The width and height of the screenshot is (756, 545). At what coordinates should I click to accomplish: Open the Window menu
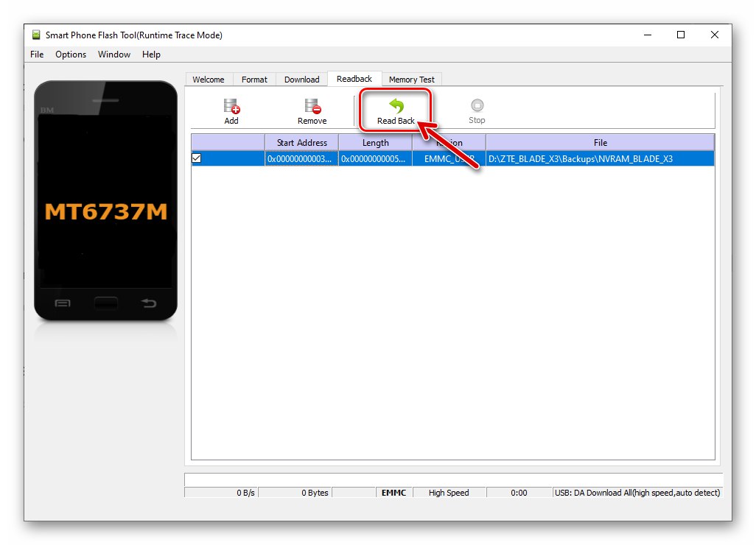pyautogui.click(x=114, y=54)
